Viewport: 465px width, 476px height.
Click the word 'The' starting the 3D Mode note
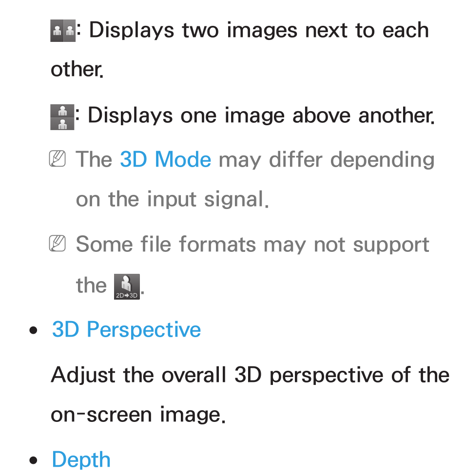(x=94, y=159)
